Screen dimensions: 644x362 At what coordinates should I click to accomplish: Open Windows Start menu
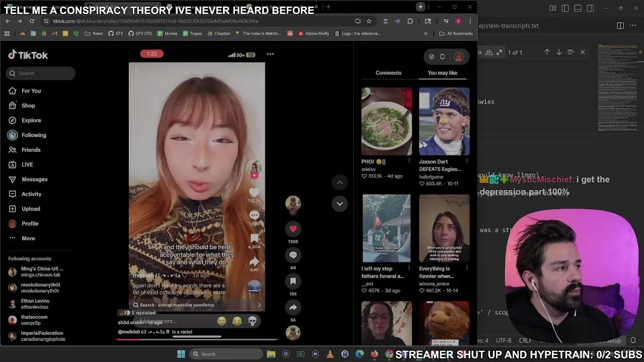click(181, 354)
